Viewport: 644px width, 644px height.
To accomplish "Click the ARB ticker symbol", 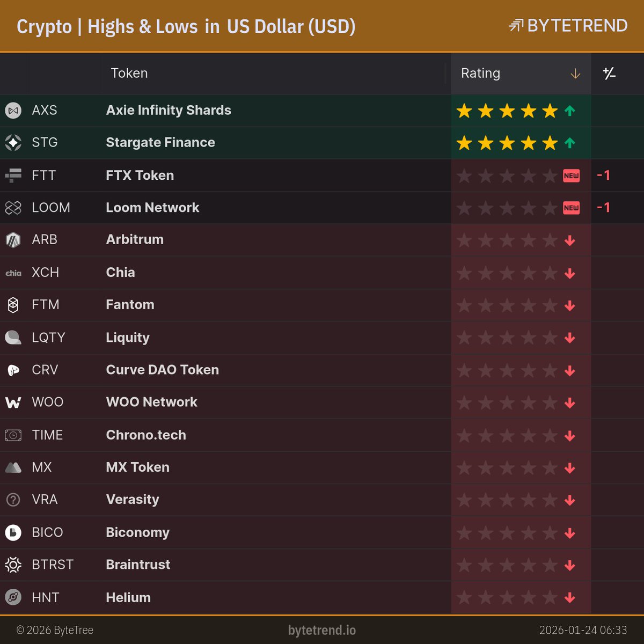I will (x=45, y=240).
